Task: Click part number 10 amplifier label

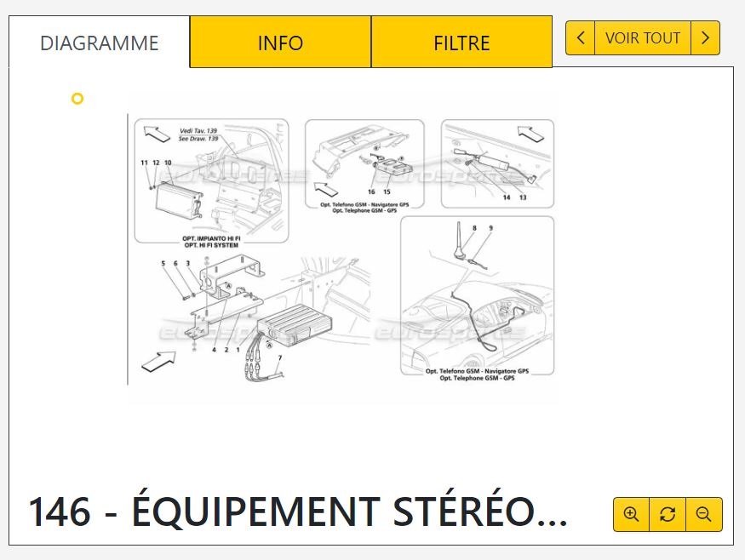Action: click(x=168, y=163)
